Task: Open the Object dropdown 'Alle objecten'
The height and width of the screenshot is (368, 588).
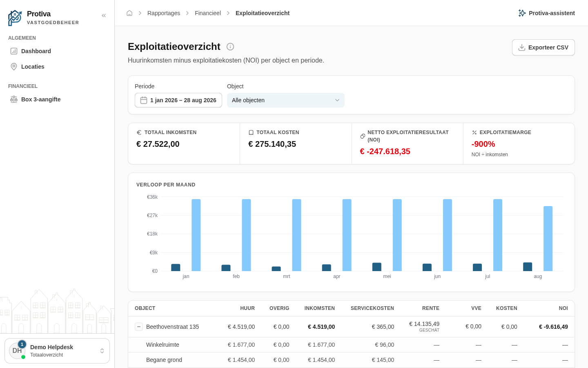Action: (x=286, y=100)
